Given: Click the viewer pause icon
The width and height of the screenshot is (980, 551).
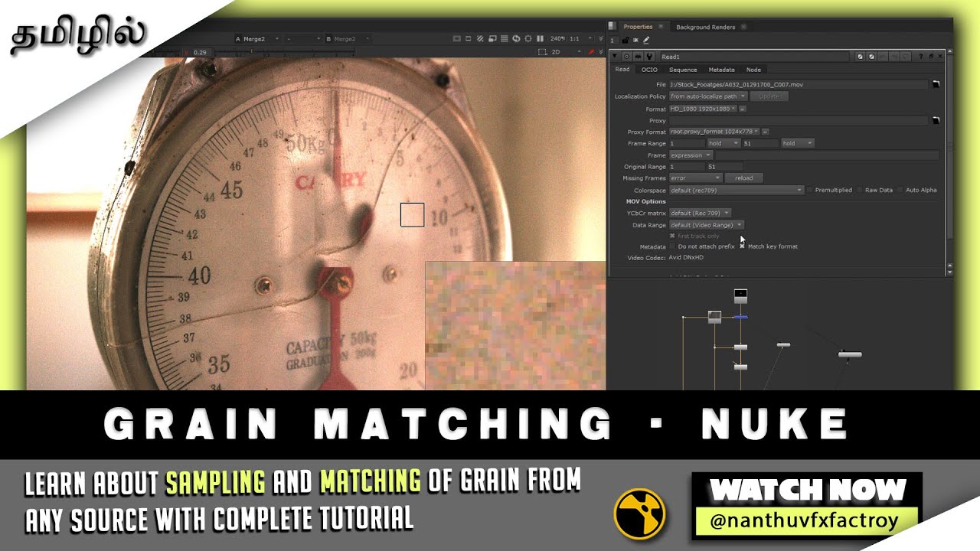Looking at the screenshot, I should (540, 38).
